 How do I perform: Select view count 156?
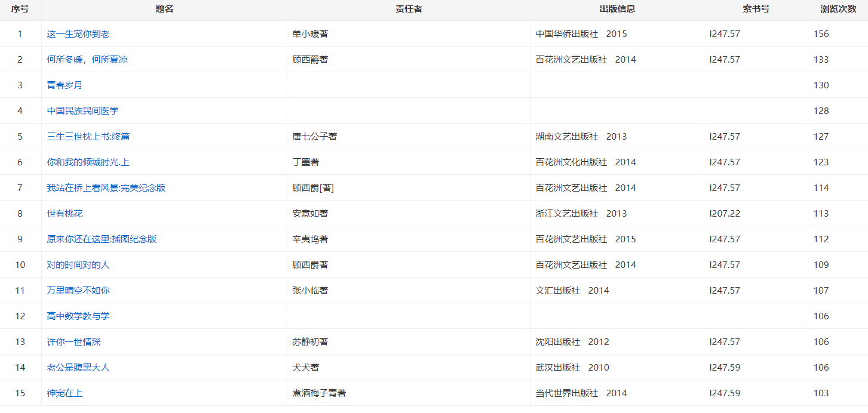click(x=821, y=34)
